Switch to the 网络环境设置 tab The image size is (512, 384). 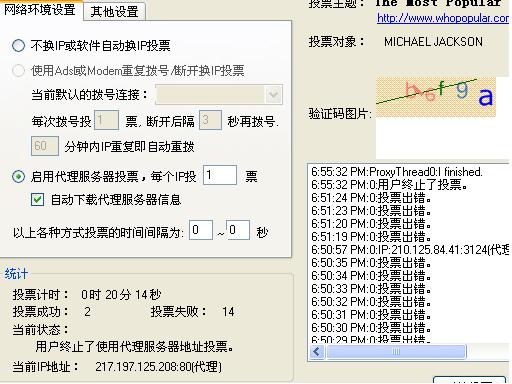(40, 10)
